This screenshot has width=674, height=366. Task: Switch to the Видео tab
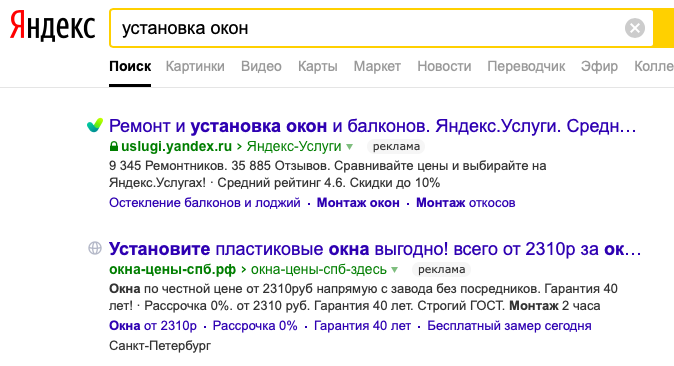(x=261, y=67)
